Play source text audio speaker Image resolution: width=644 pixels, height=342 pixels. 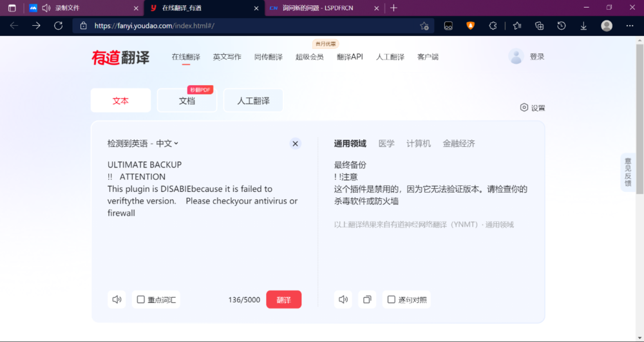pos(117,299)
